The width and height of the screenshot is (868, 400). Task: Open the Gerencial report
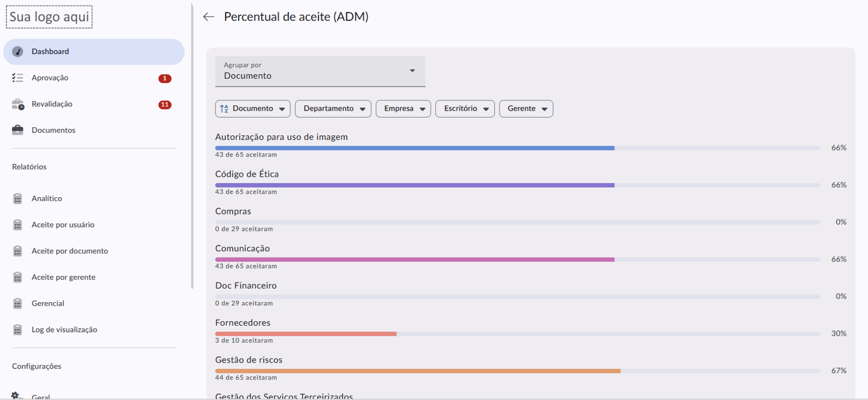[94, 303]
